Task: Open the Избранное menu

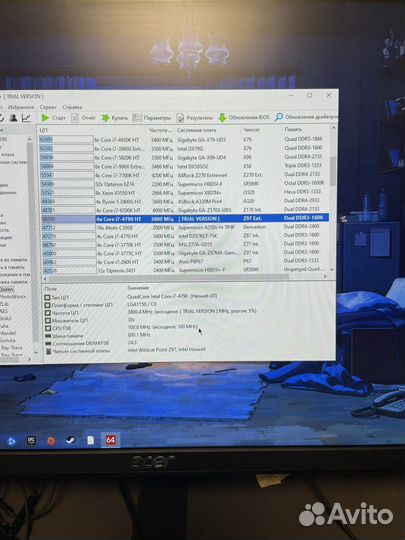Action: (21, 107)
